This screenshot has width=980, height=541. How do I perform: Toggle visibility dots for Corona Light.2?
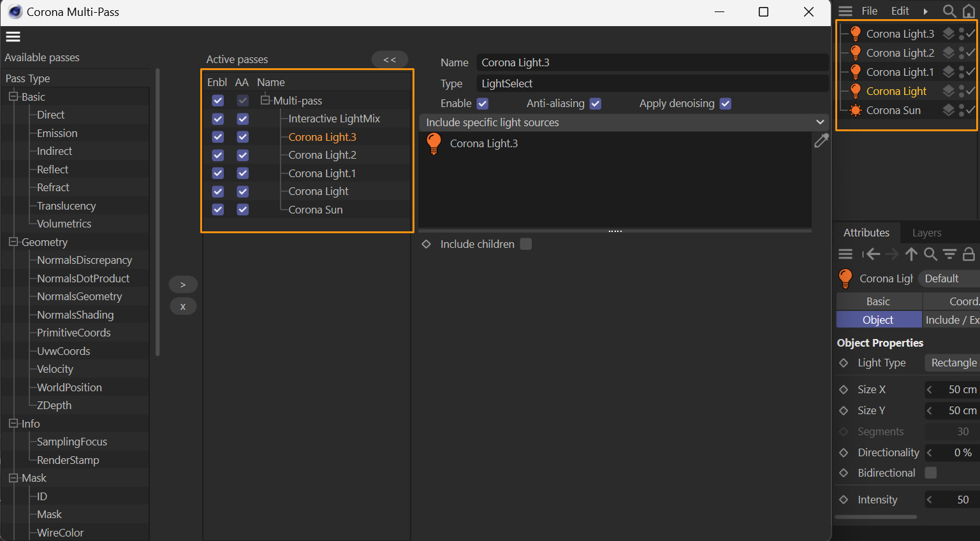(962, 53)
